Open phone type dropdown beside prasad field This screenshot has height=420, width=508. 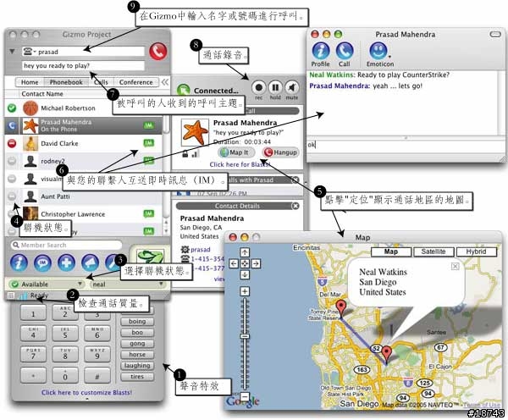30,51
